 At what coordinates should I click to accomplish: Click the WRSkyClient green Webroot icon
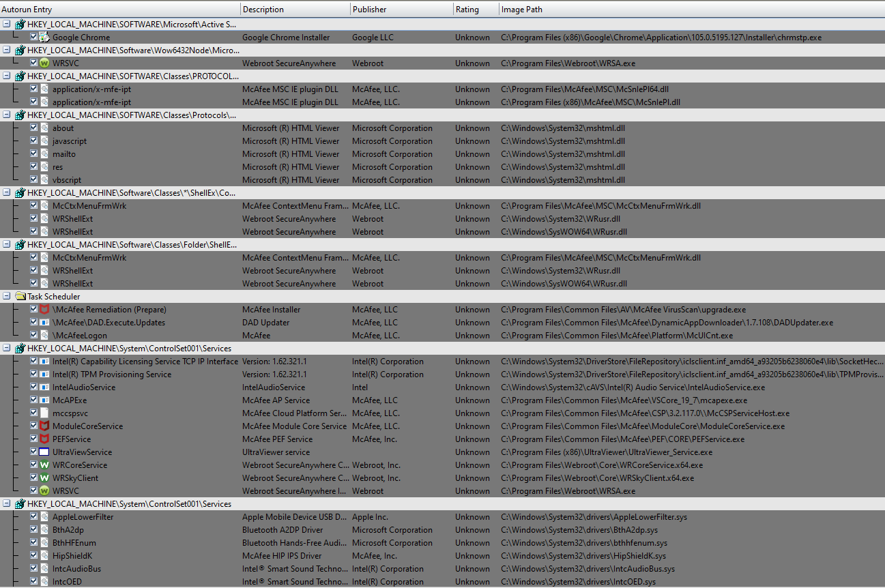click(44, 478)
